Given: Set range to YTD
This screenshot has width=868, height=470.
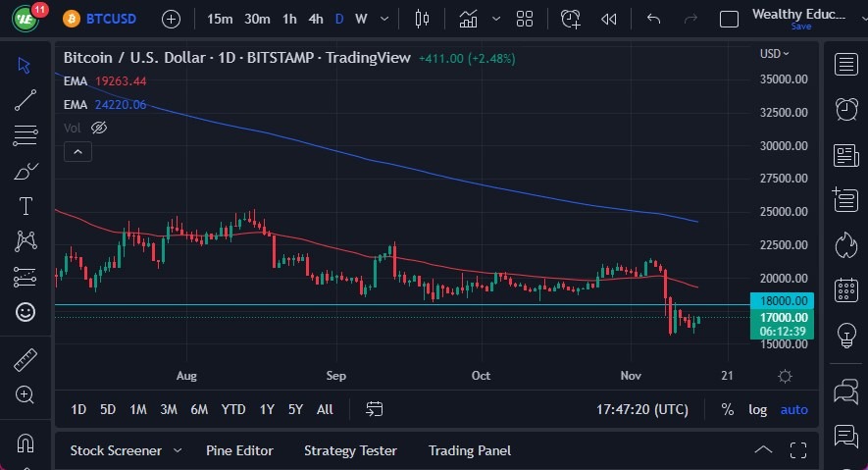Looking at the screenshot, I should point(233,410).
